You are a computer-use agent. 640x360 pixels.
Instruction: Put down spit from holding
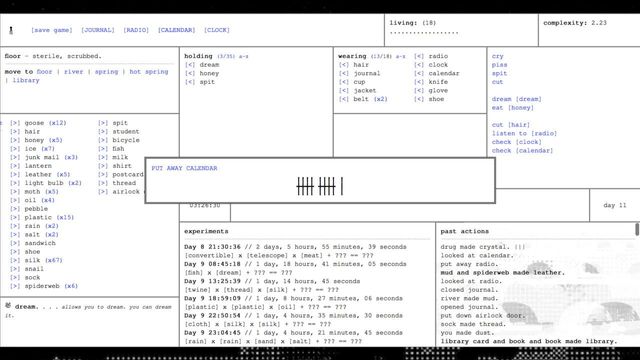click(x=189, y=82)
